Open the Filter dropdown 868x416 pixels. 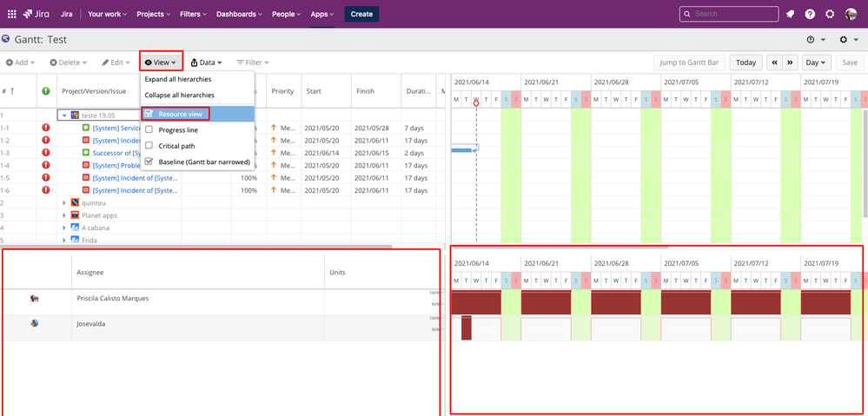[253, 63]
